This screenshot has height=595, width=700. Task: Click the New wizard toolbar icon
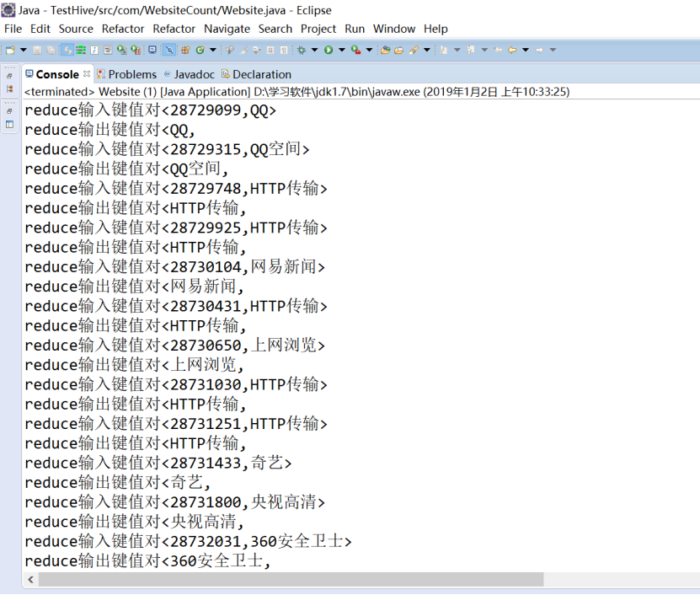10,50
